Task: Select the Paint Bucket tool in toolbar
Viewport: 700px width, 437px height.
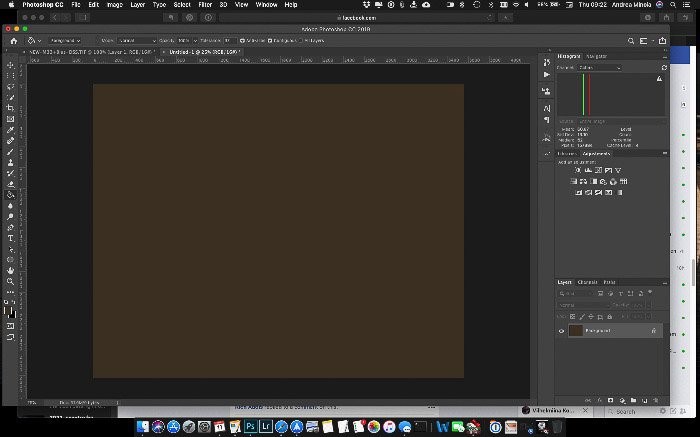Action: pyautogui.click(x=10, y=195)
